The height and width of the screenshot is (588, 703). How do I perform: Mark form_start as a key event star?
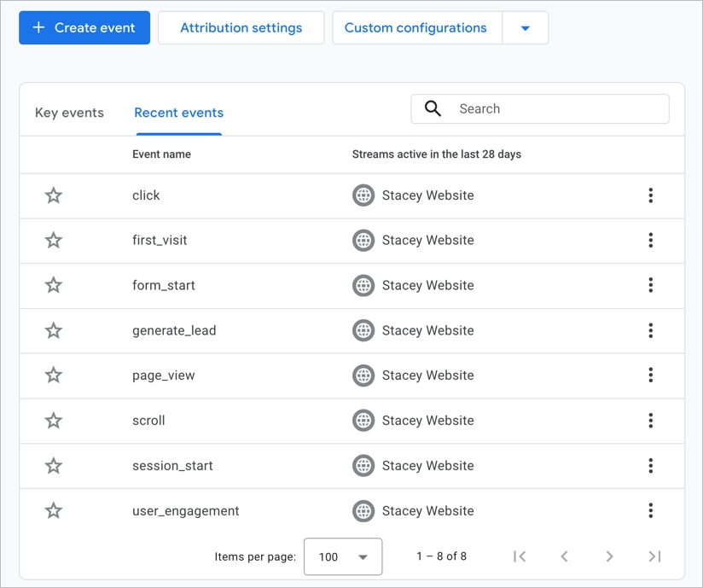click(54, 285)
